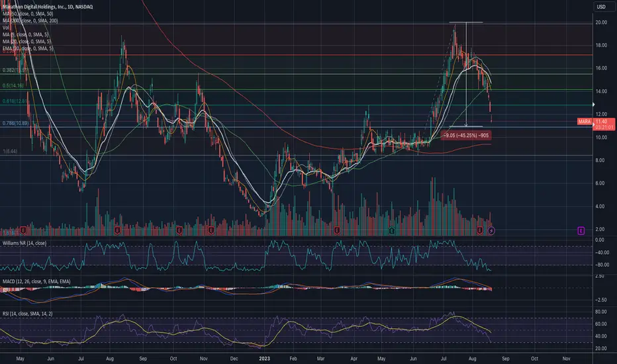Screen dimensions: 617x364
Task: Click the Aug label left of Sep 2023
Action: 473,359
